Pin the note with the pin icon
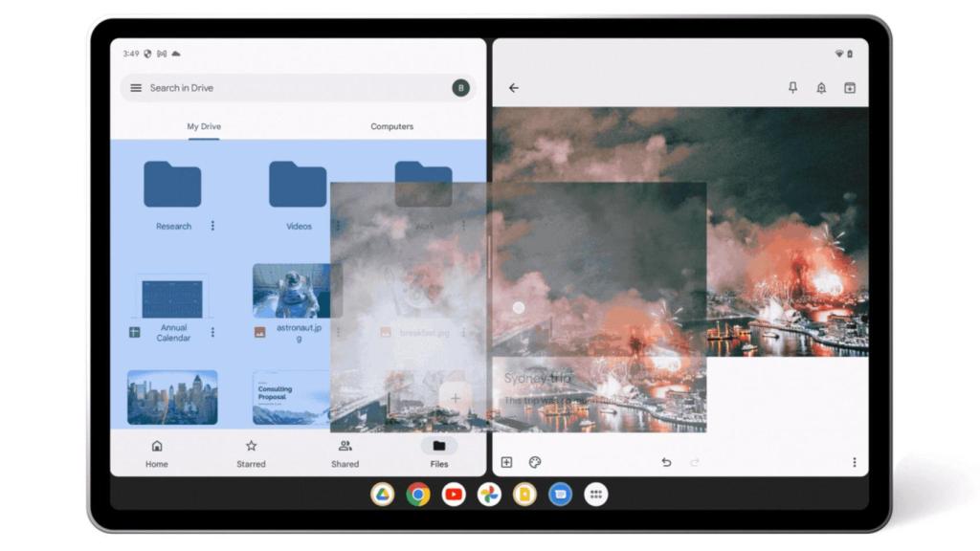The width and height of the screenshot is (980, 551). 792,88
